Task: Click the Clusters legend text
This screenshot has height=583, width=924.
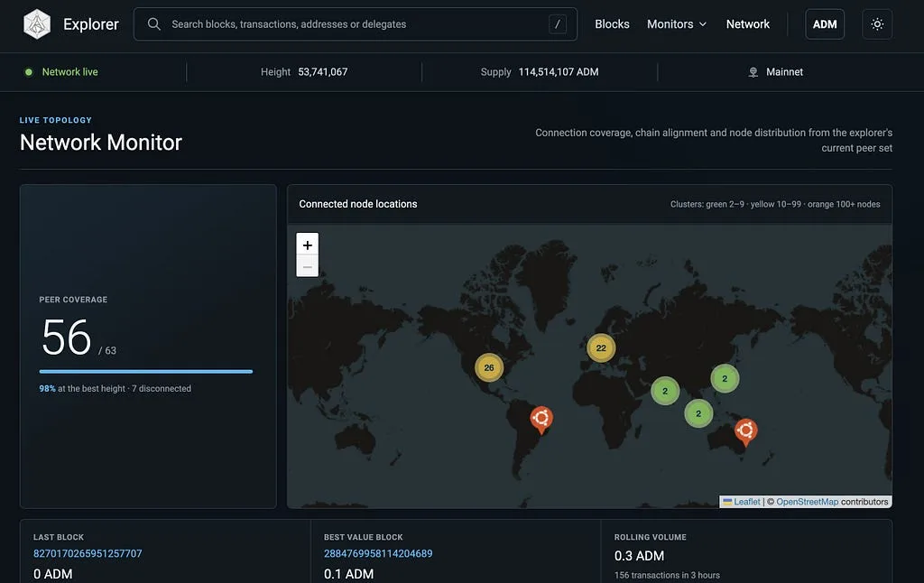Action: tap(775, 204)
